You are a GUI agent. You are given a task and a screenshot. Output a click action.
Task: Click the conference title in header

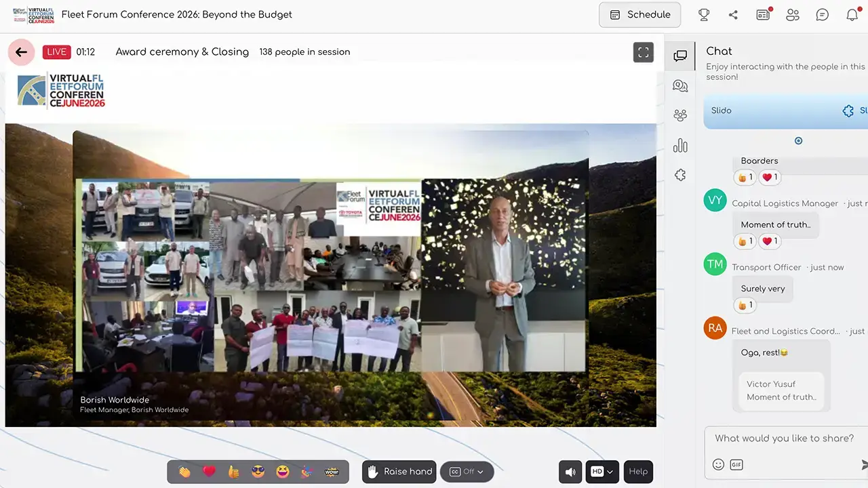coord(177,14)
